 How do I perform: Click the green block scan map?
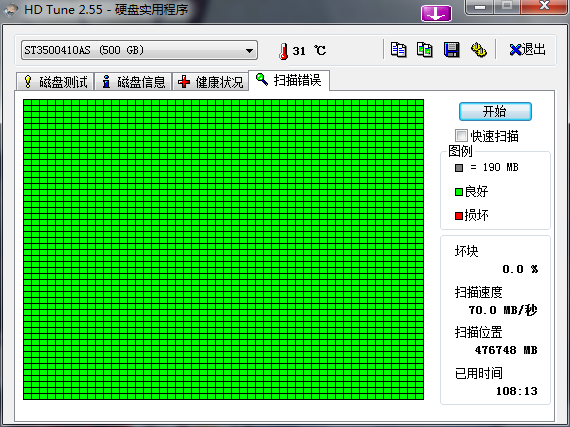click(x=223, y=249)
